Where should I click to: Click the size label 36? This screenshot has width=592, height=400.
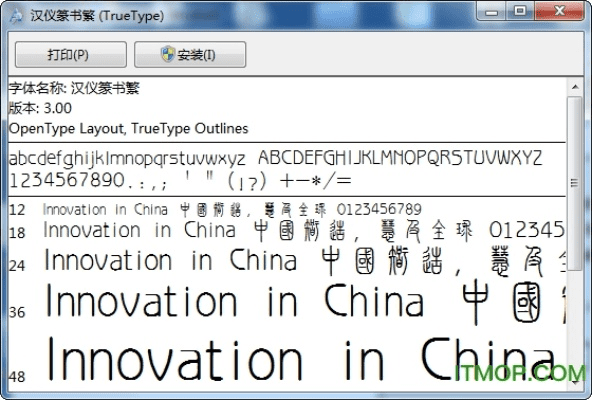17,313
